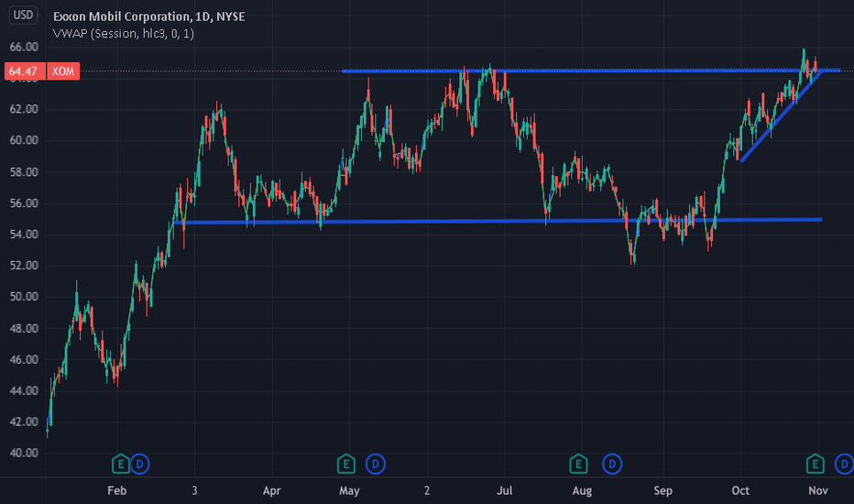Click the earnings marker near May
The image size is (854, 504).
pyautogui.click(x=346, y=465)
